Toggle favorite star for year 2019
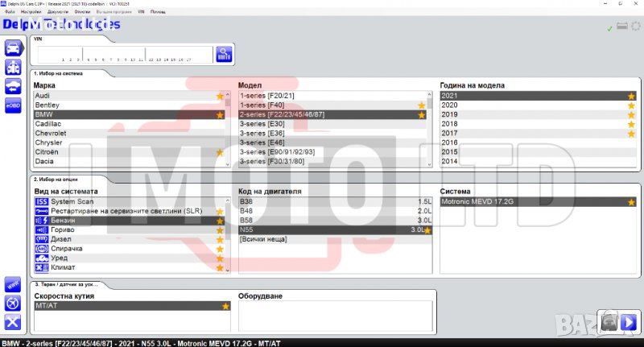 tap(631, 114)
